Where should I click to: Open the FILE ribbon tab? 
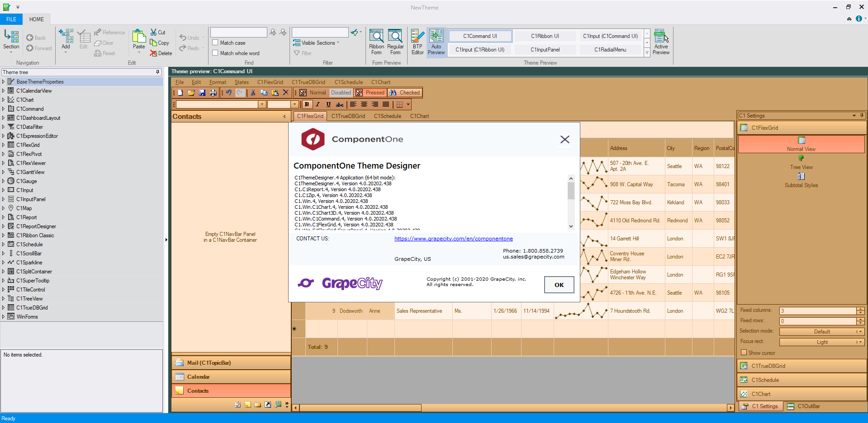[x=11, y=19]
